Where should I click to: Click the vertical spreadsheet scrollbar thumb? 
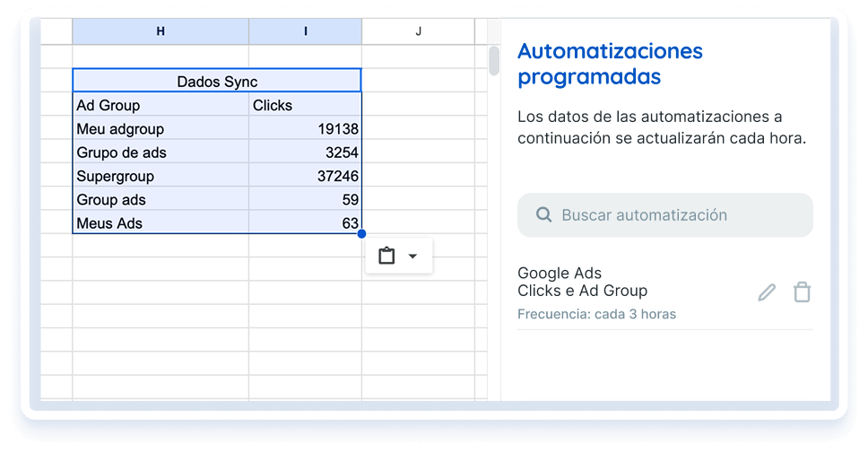[493, 61]
